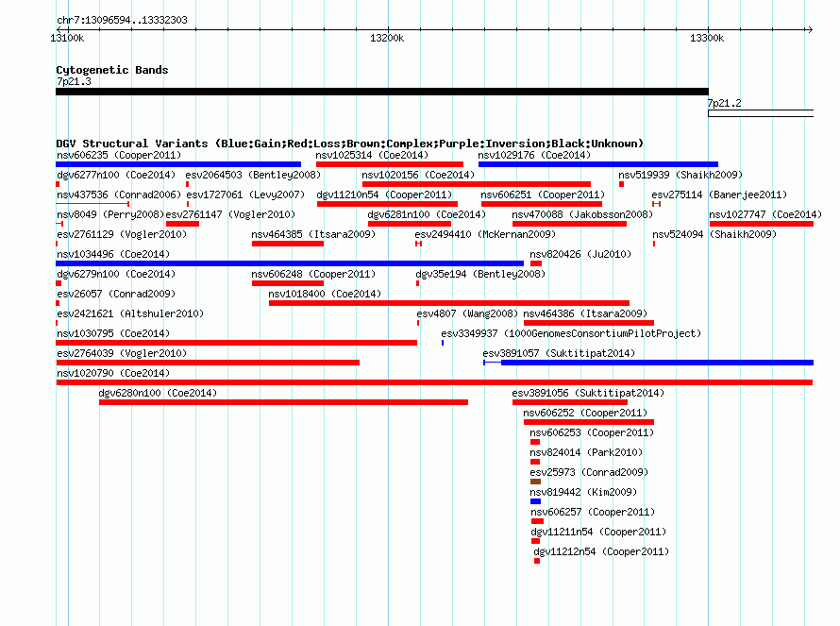The image size is (840, 626).
Task: Click the 13200k ruler position label
Action: (387, 38)
